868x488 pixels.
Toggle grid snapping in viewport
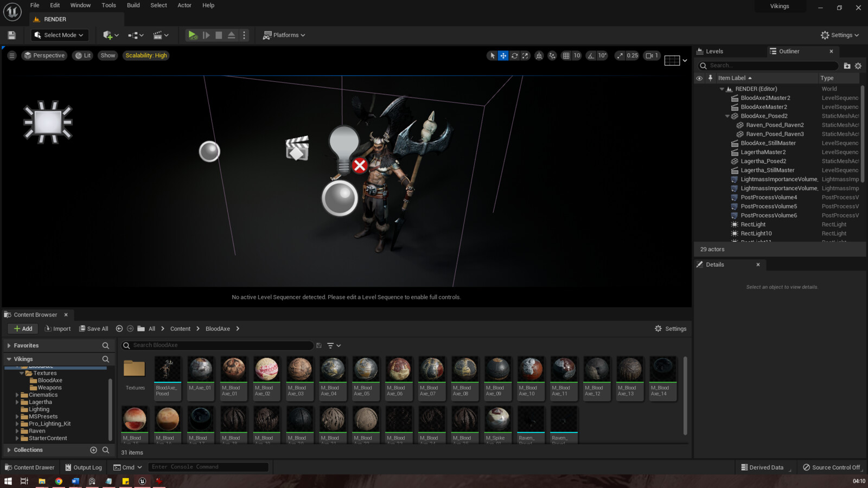(566, 55)
